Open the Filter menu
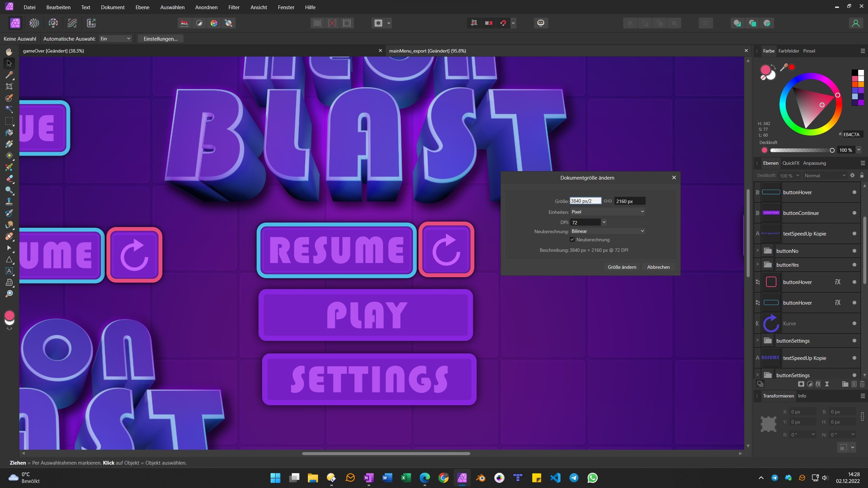The height and width of the screenshot is (488, 868). pos(234,7)
